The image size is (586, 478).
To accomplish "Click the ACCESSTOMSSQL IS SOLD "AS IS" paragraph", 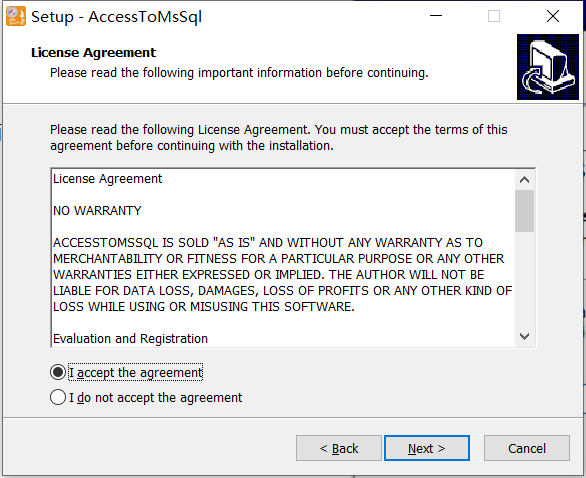I will click(x=283, y=275).
